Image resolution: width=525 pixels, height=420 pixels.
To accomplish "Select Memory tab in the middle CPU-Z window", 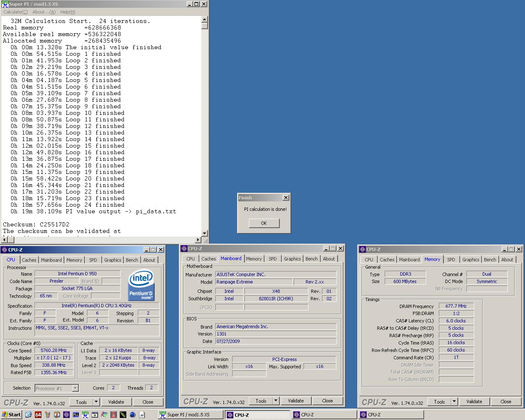I will coord(254,259).
